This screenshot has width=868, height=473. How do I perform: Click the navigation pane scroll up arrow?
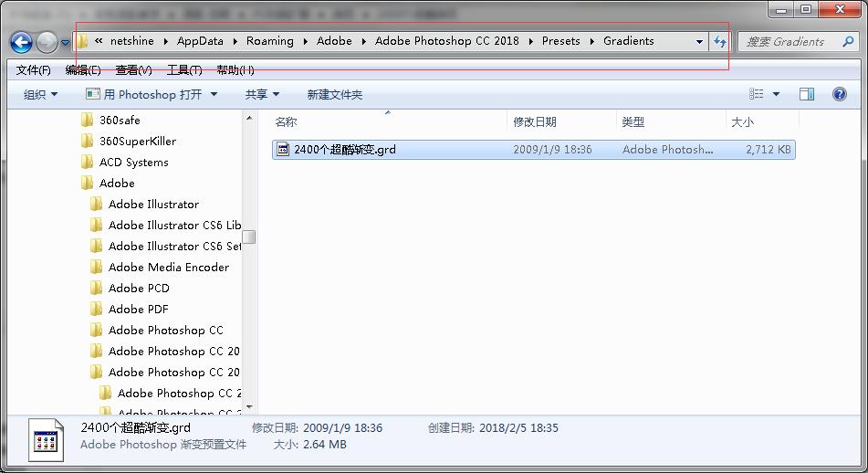point(249,118)
